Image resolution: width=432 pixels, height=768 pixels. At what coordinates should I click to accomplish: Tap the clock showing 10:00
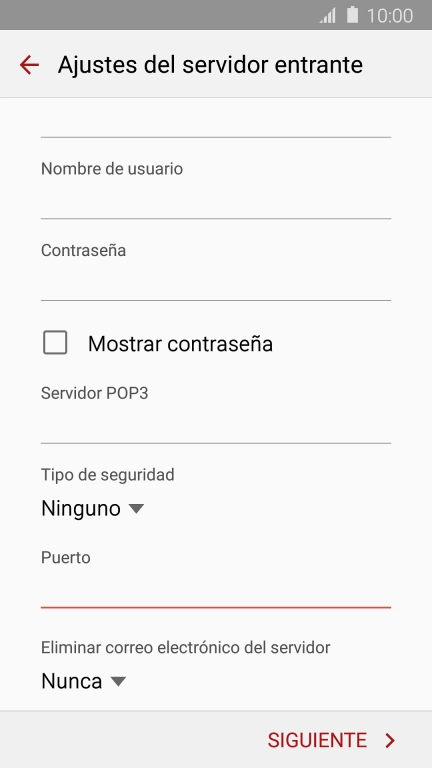point(390,16)
